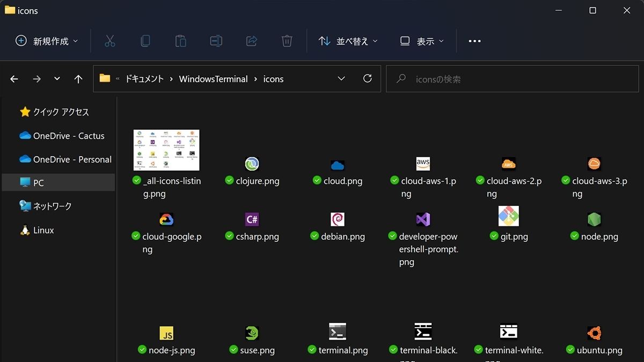The image size is (644, 362).
Task: Click the Delete trash can icon
Action: click(x=287, y=41)
